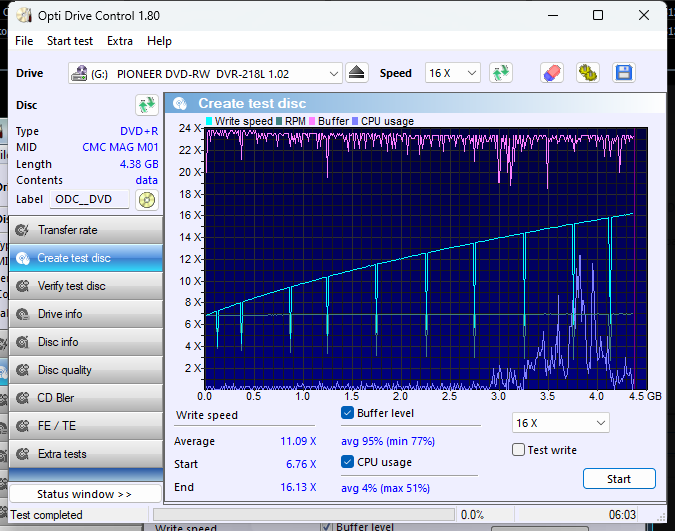Viewport: 675px width, 531px height.
Task: Click the Test completed status text
Action: (46, 515)
